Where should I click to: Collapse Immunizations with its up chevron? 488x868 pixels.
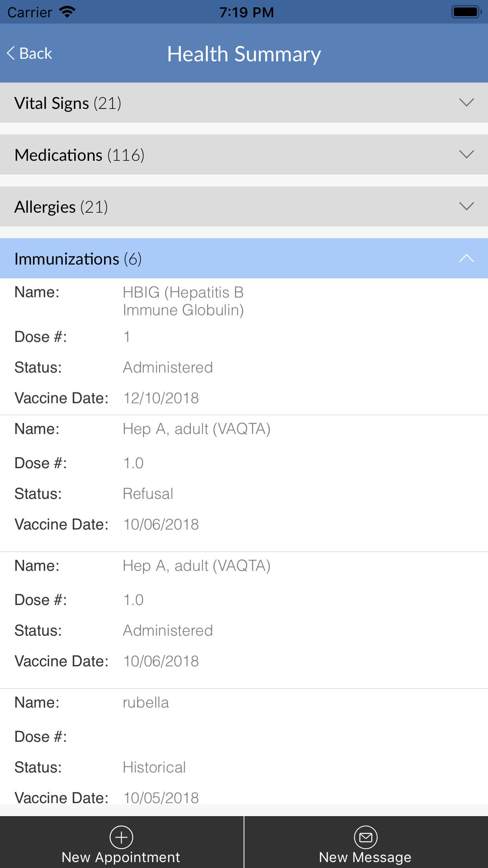click(466, 258)
